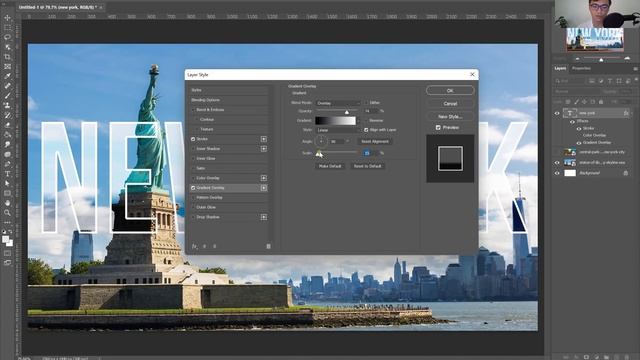The image size is (640, 360).
Task: Enable the Drop Shadow checkbox
Action: click(x=193, y=217)
